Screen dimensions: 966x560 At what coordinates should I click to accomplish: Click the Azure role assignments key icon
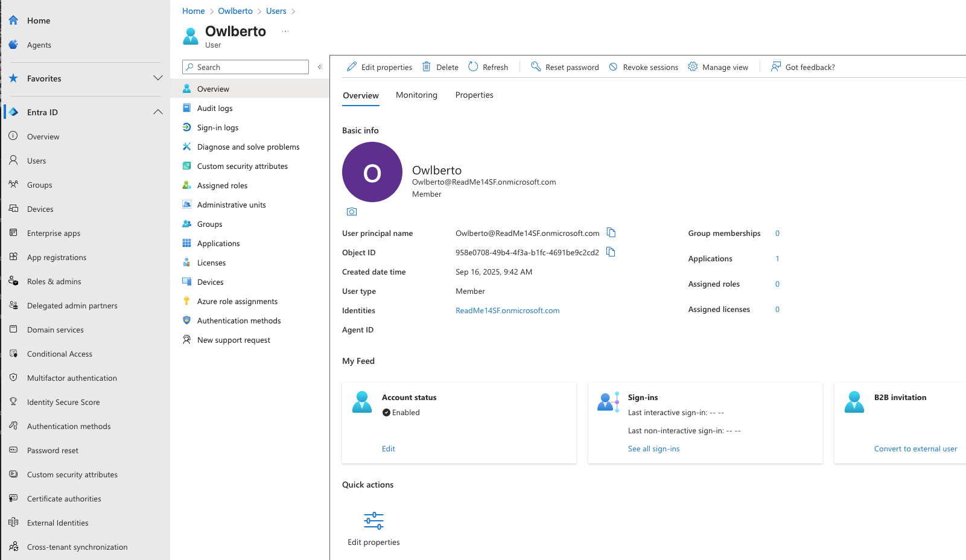click(187, 301)
